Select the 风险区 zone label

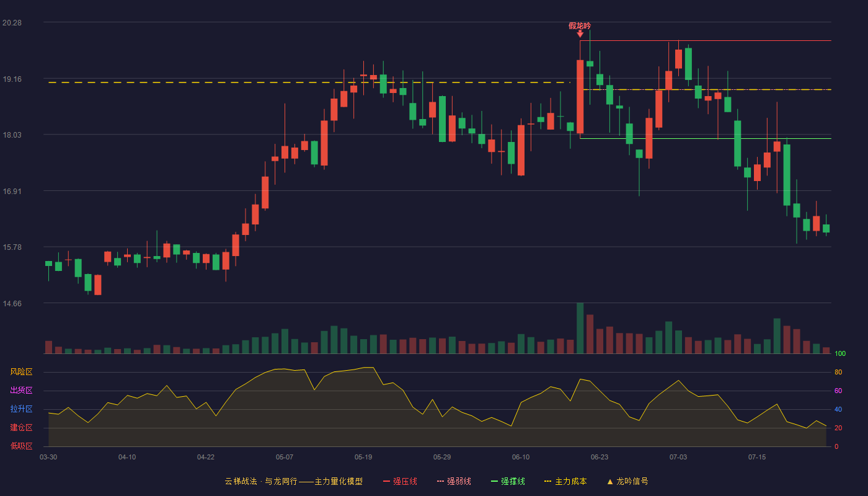pyautogui.click(x=21, y=372)
